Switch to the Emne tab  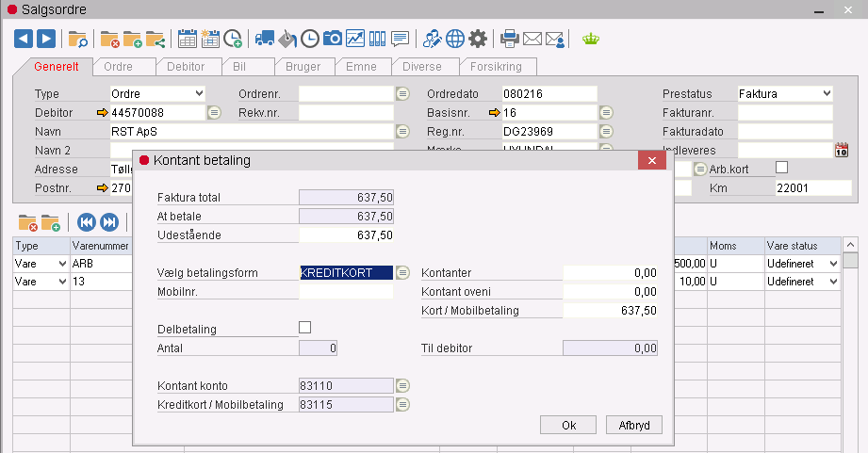click(x=361, y=66)
